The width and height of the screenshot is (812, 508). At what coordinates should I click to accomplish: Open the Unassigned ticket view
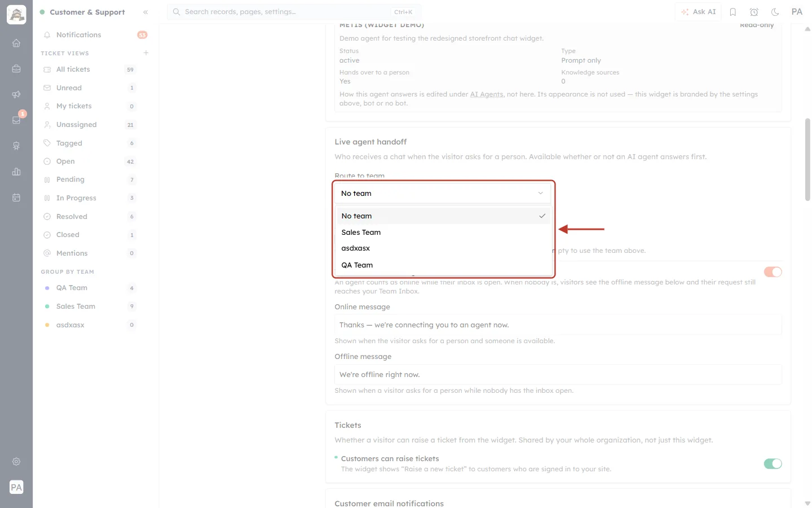[90, 125]
